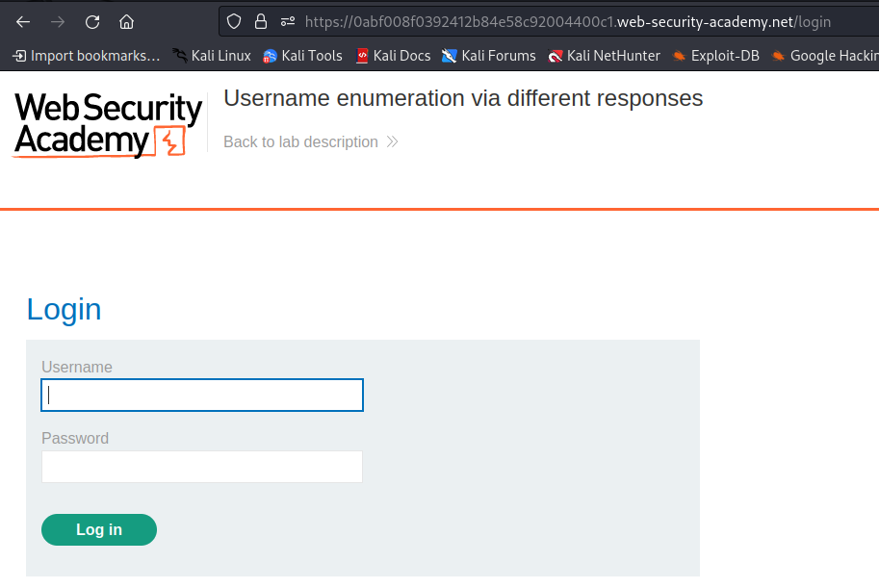879x588 pixels.
Task: Open the Kali Tools bookmark
Action: coord(302,56)
